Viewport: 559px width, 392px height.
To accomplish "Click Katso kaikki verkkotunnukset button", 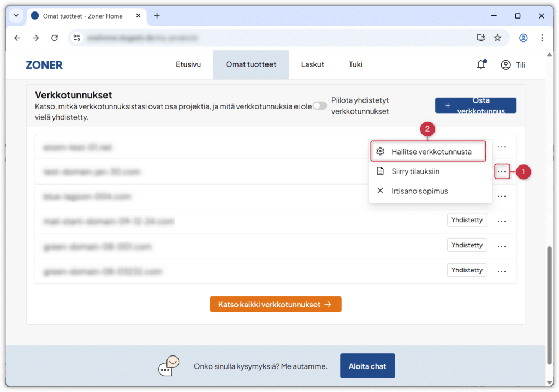I will coord(275,304).
